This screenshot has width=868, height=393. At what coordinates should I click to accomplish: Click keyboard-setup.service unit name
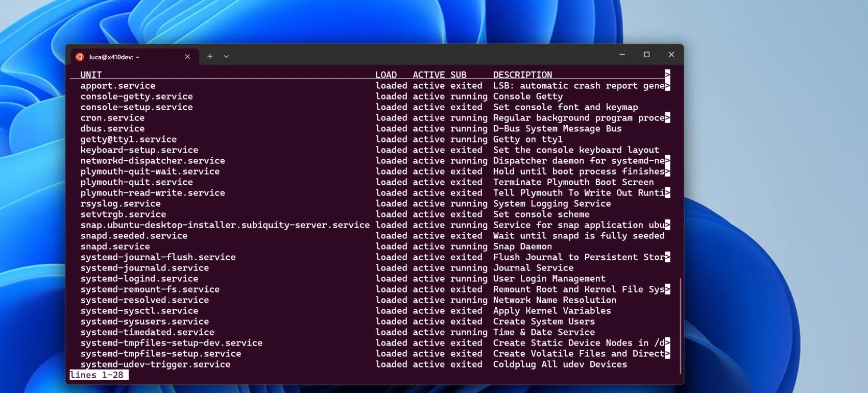pos(139,150)
